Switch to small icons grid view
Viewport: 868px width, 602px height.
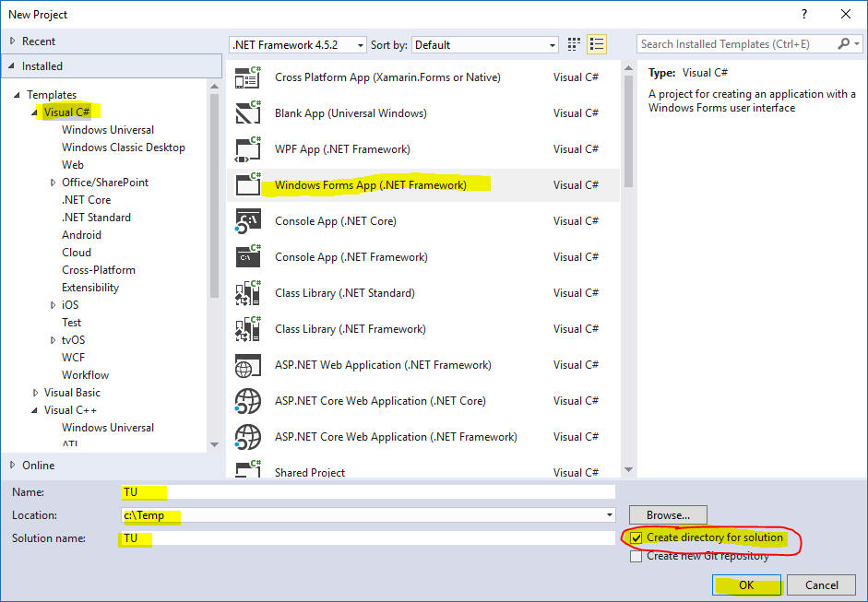point(575,44)
